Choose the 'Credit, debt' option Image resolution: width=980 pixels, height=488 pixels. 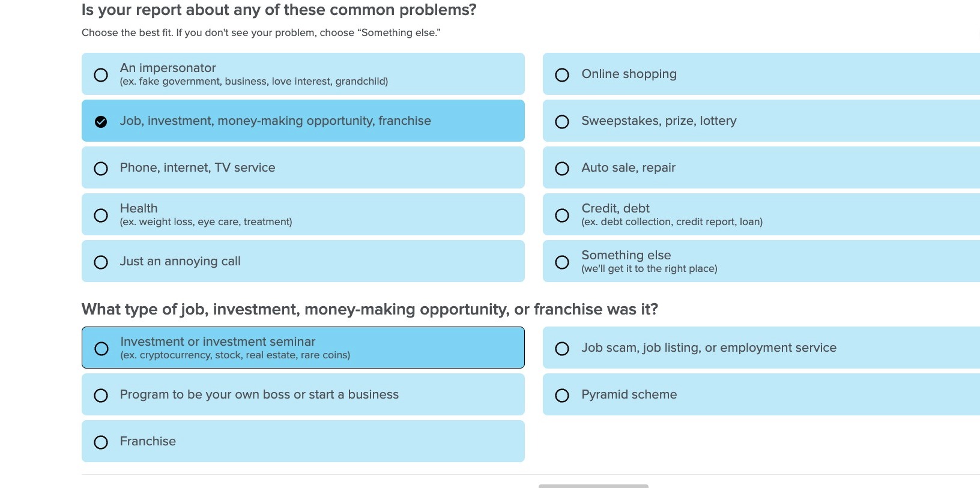(x=562, y=215)
